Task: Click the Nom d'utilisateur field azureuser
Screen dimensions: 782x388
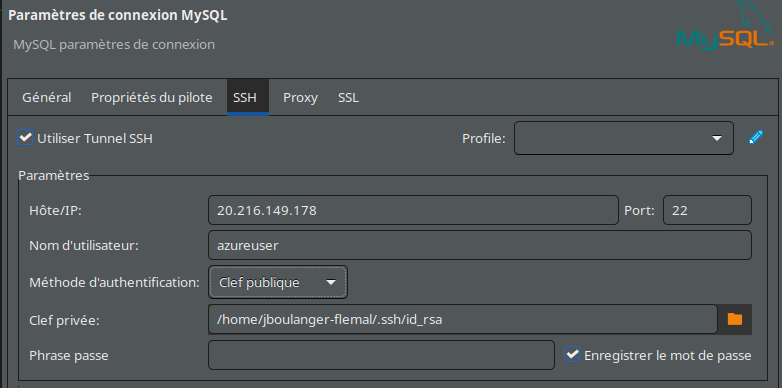Action: 480,245
